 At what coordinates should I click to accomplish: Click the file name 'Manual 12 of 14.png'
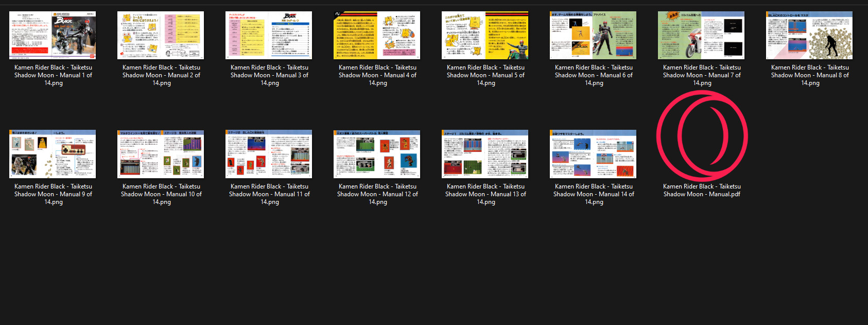click(377, 194)
